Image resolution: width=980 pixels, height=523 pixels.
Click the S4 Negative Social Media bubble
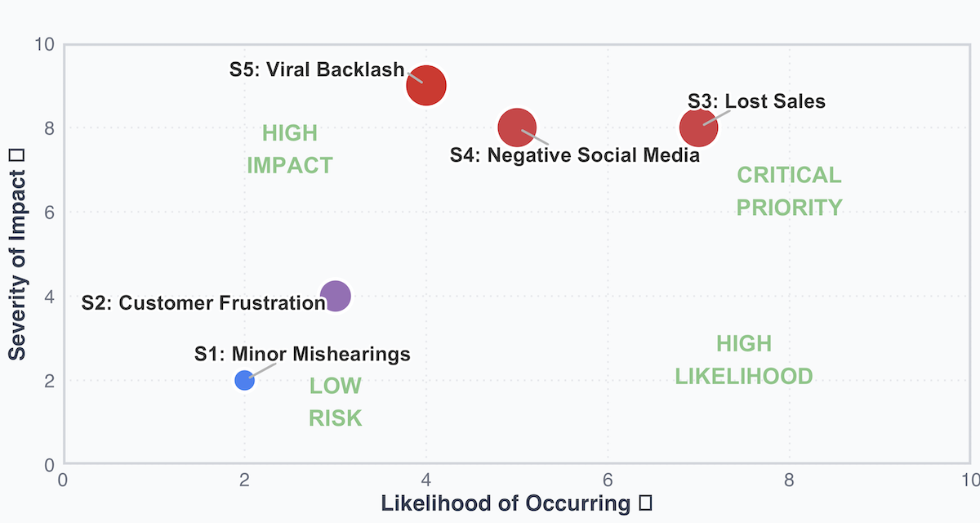pyautogui.click(x=517, y=127)
